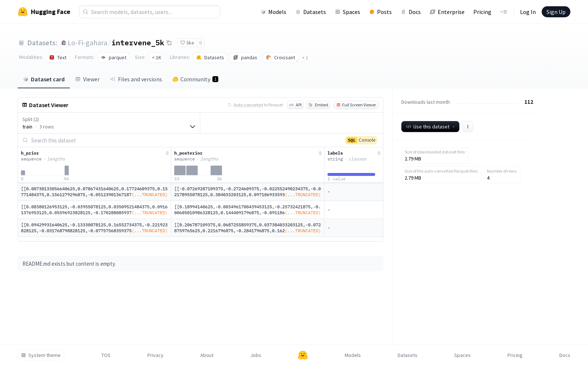Click the pandas library tag
Image resolution: width=588 pixels, height=368 pixels.
coord(245,57)
